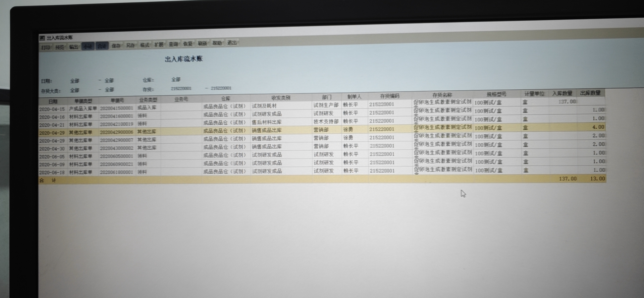Image resolution: width=644 pixels, height=298 pixels.
Task: Click the 仓库 column header
Action: (226, 98)
